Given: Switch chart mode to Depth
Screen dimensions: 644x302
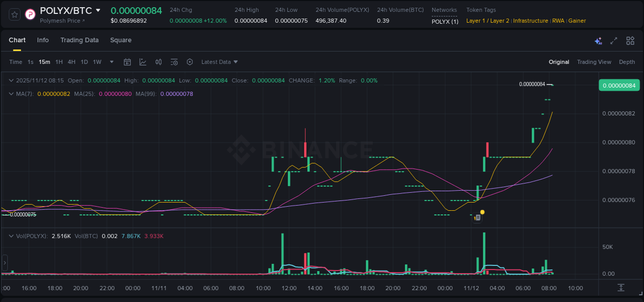Looking at the screenshot, I should pos(626,61).
